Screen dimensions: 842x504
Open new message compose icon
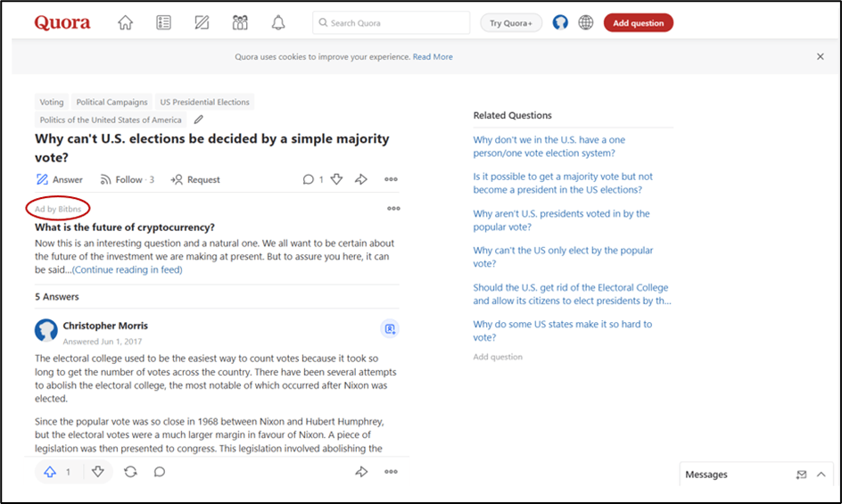[801, 475]
